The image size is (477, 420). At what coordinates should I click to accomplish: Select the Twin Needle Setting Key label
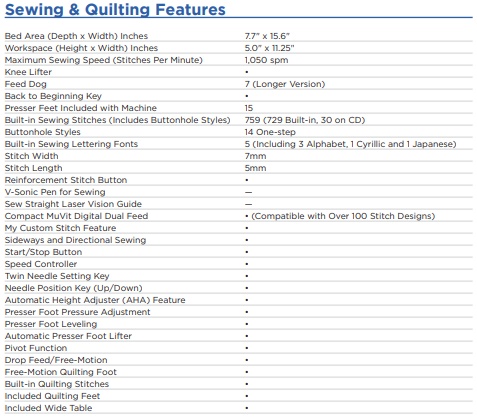point(57,276)
